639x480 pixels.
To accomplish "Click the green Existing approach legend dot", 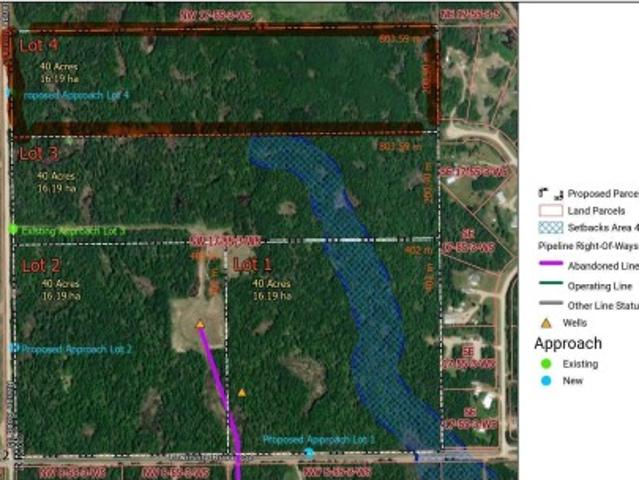I will tap(546, 364).
